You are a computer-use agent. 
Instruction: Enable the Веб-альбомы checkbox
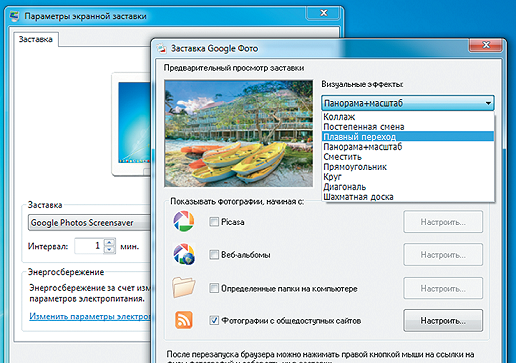(x=214, y=255)
